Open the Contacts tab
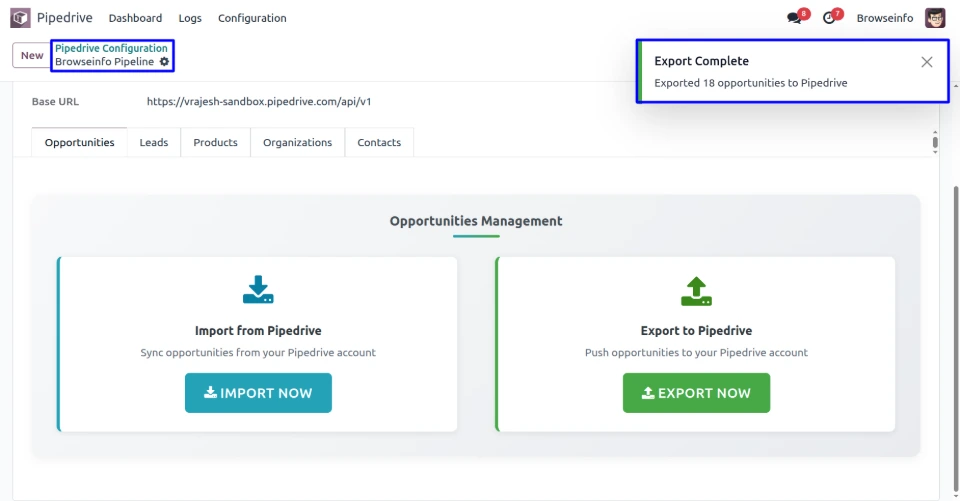This screenshot has width=960, height=501. (379, 143)
